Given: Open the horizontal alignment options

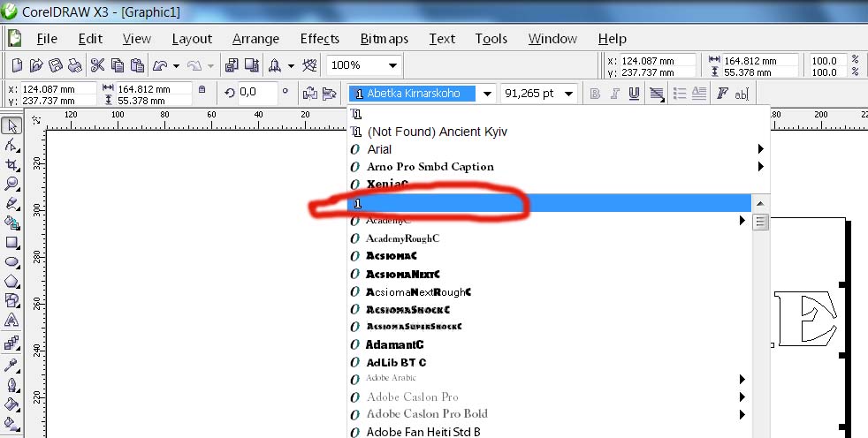Looking at the screenshot, I should point(657,94).
